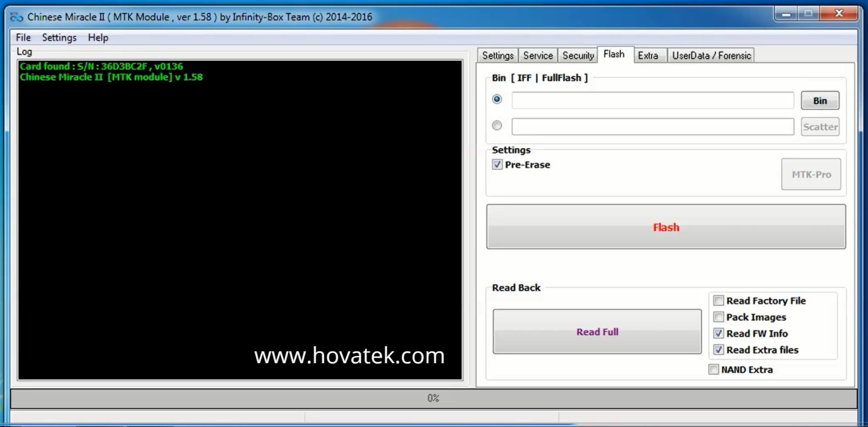Minimize the Chinese Miracle window
This screenshot has width=868, height=427.
coord(786,14)
